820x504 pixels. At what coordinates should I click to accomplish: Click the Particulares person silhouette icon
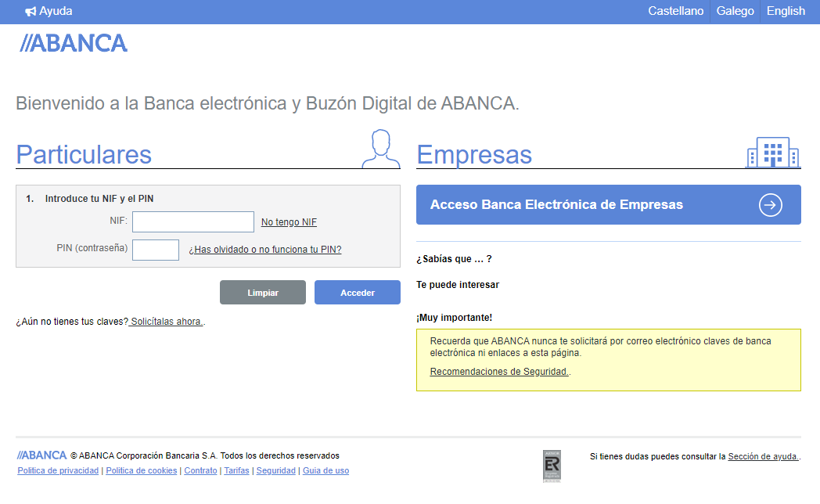(380, 149)
